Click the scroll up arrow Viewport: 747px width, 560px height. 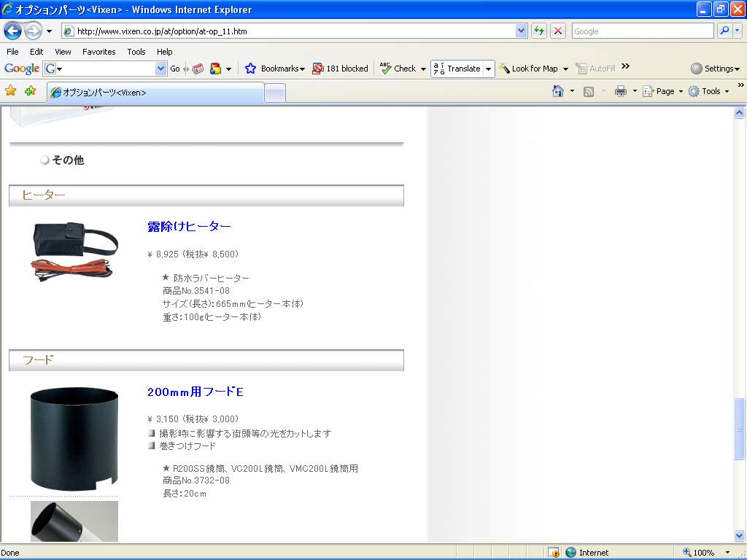point(740,113)
